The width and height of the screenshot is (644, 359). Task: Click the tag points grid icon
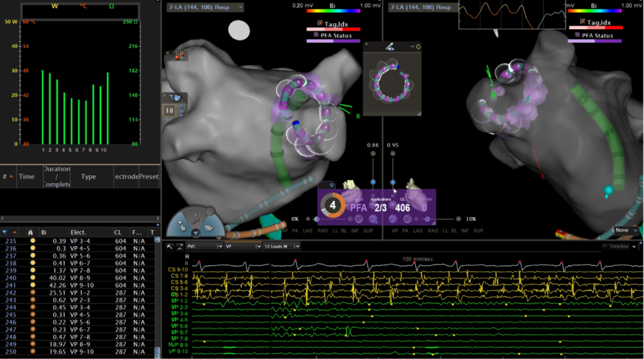(179, 55)
